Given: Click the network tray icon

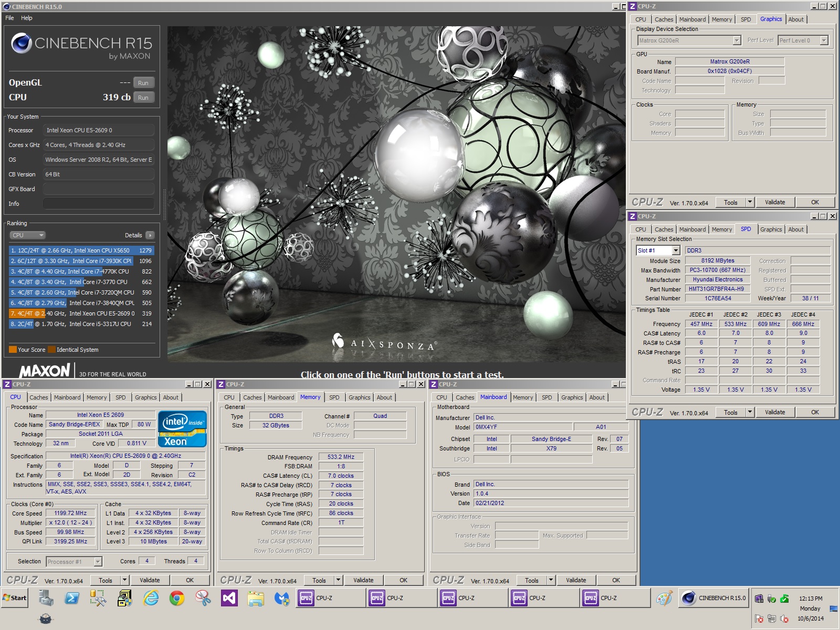Looking at the screenshot, I should pos(771,618).
